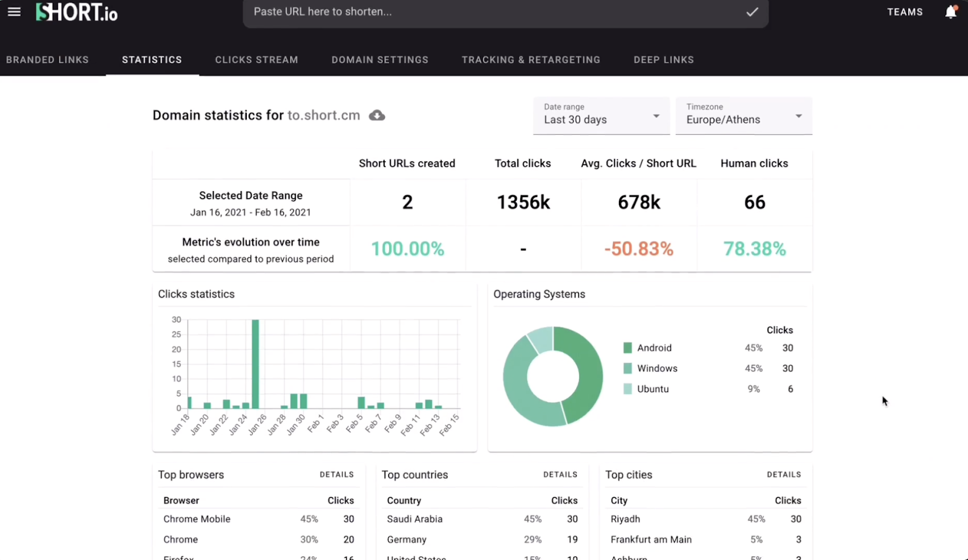This screenshot has width=968, height=560.
Task: Open the notifications bell
Action: pos(950,11)
